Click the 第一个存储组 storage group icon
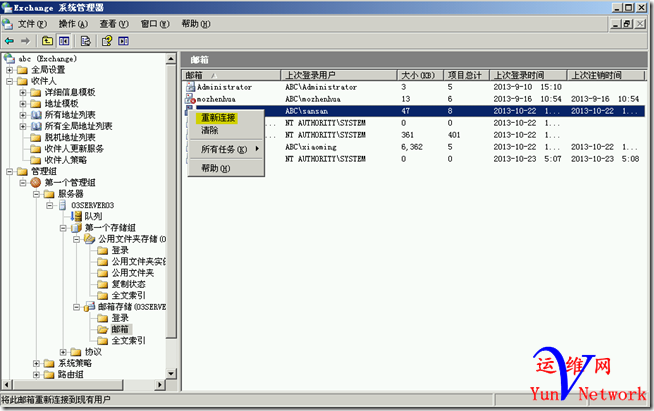654x411 pixels. pyautogui.click(x=76, y=227)
